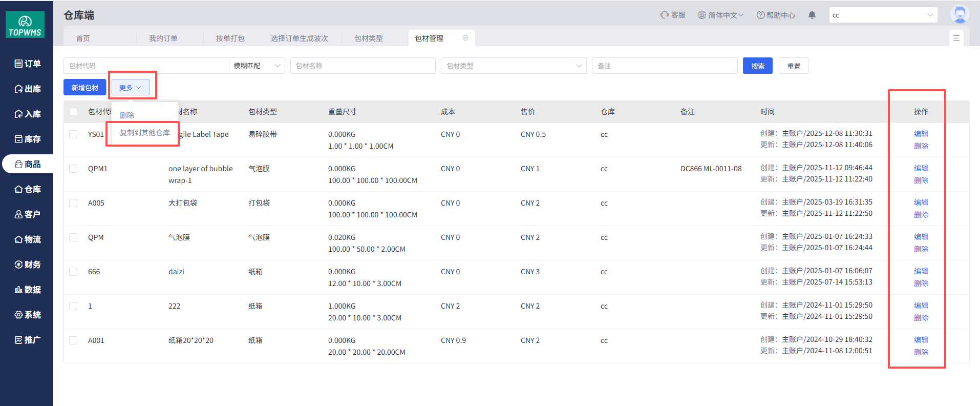Click the notification bell icon
Viewport: 980px width, 406px height.
[812, 15]
